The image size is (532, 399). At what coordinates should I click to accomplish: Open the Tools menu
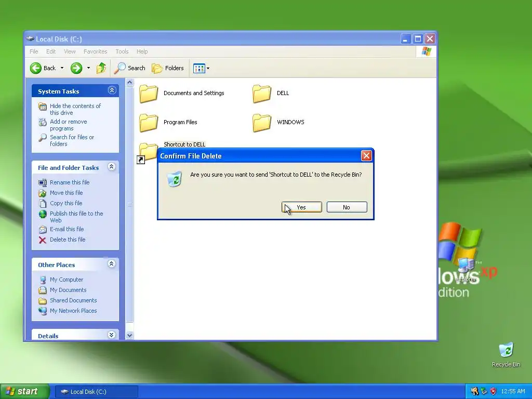[122, 51]
